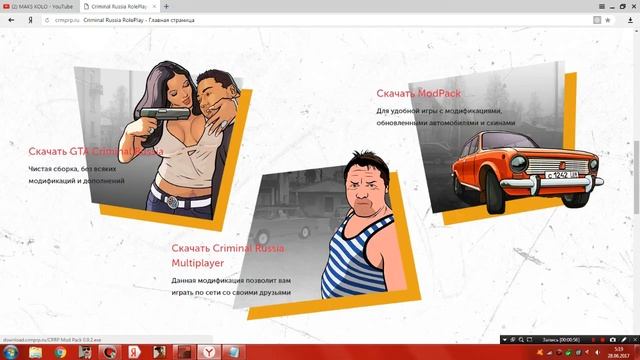Open Yandex browser hamburger menu
Viewport: 640px width, 360px height.
click(x=602, y=7)
